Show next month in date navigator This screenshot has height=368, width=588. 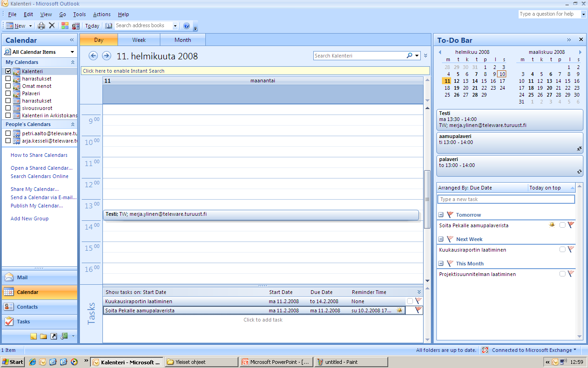click(x=580, y=52)
